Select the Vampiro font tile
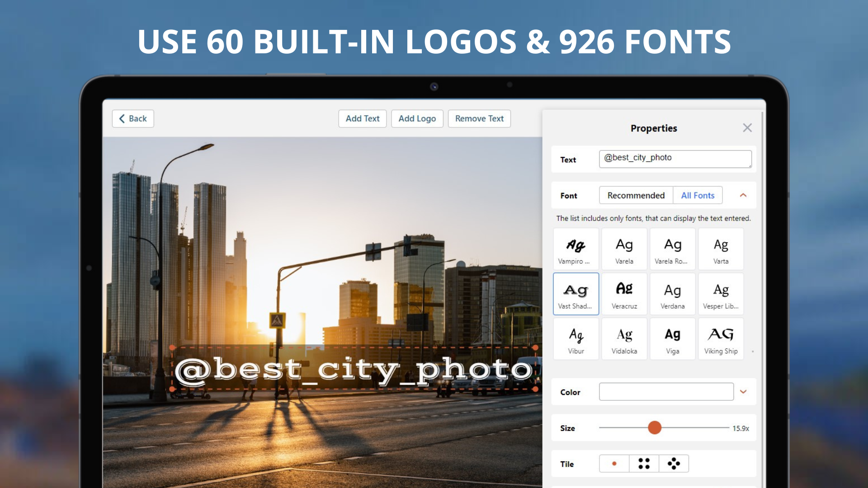Screen dimensions: 868x488 (576, 249)
